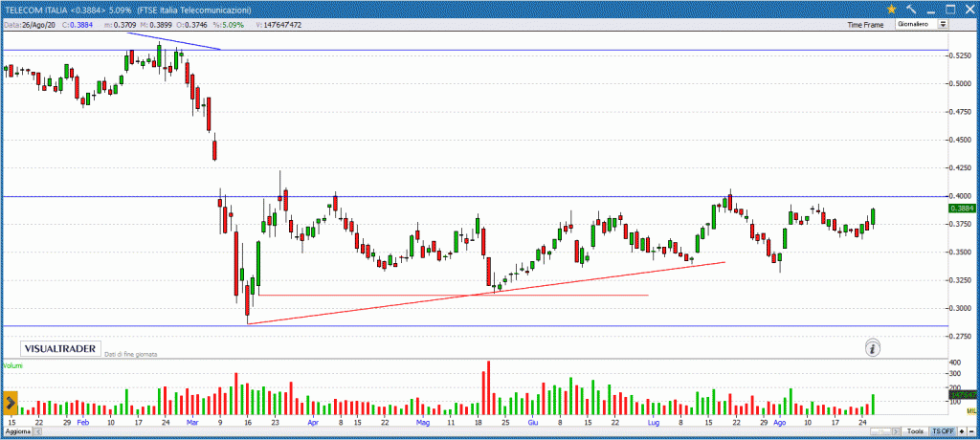Click the volume value V: 147647472

click(278, 25)
